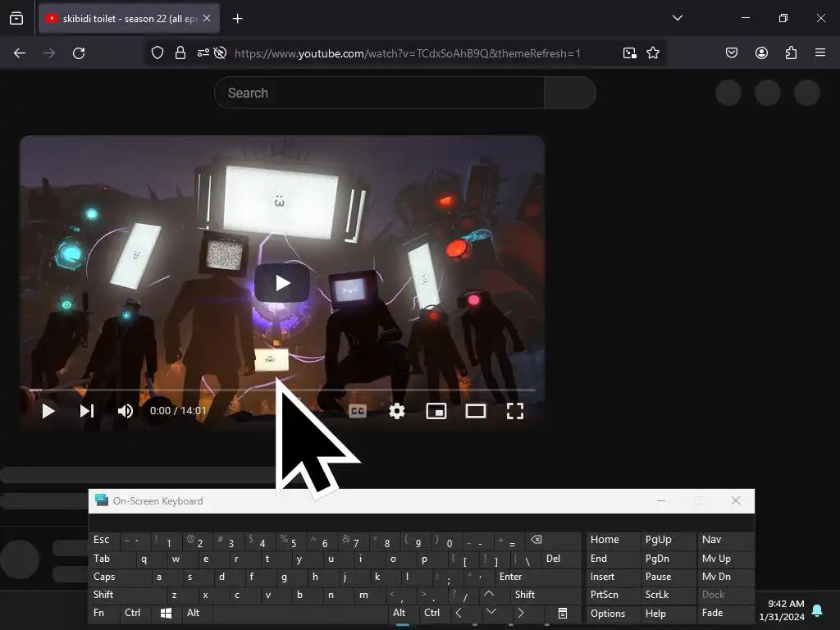Click PgUp key on On-Screen Keyboard

click(x=669, y=540)
